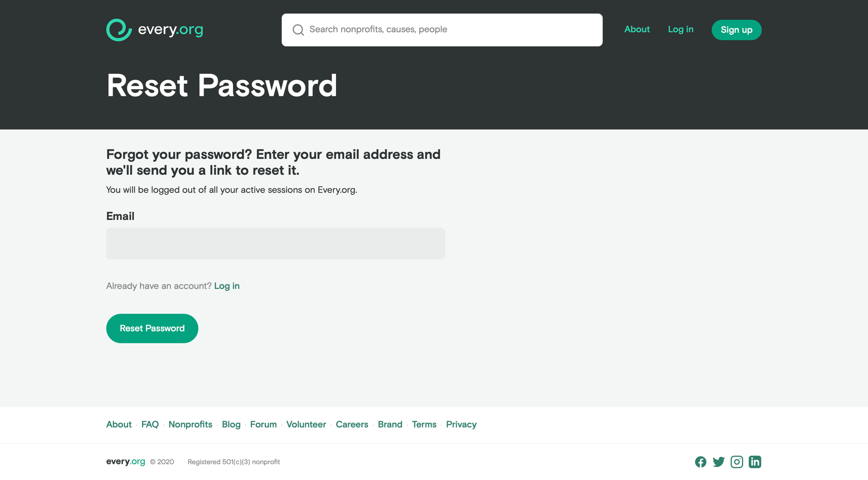This screenshot has width=868, height=480.
Task: Click inside the Email input field
Action: [x=275, y=243]
